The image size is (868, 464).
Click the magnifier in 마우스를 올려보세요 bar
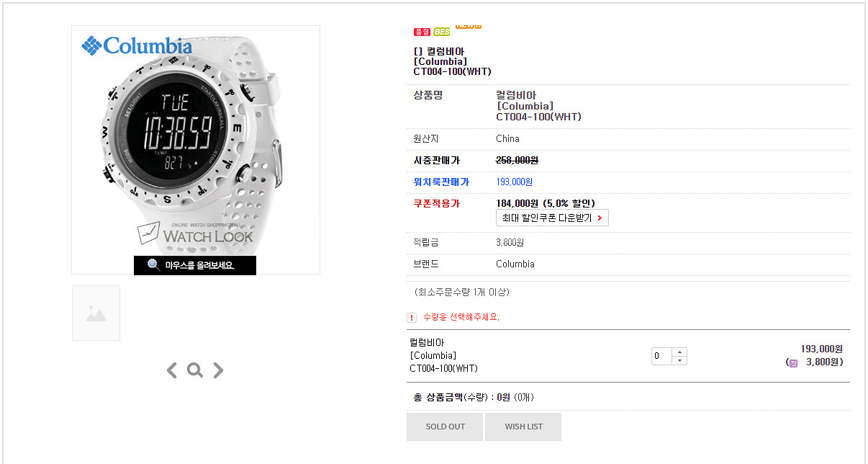click(x=153, y=265)
